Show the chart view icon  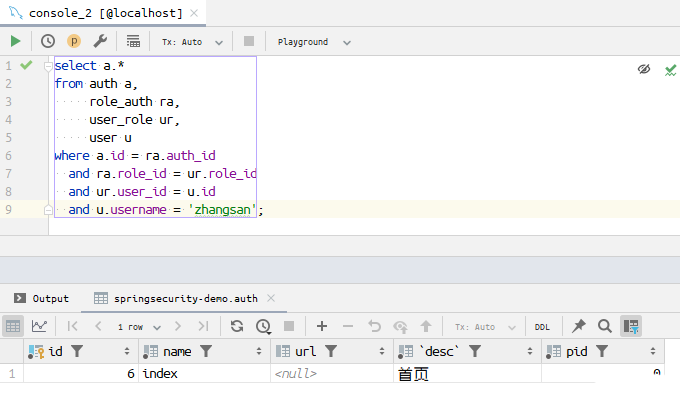click(x=39, y=326)
